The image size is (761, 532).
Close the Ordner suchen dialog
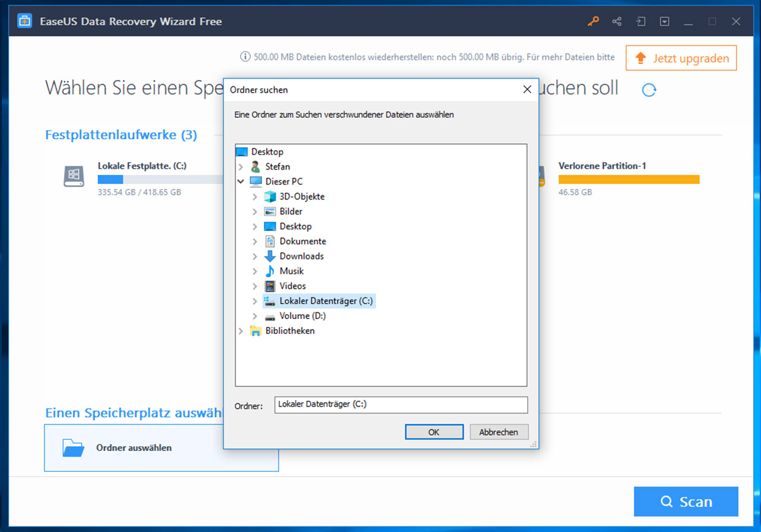pyautogui.click(x=527, y=90)
